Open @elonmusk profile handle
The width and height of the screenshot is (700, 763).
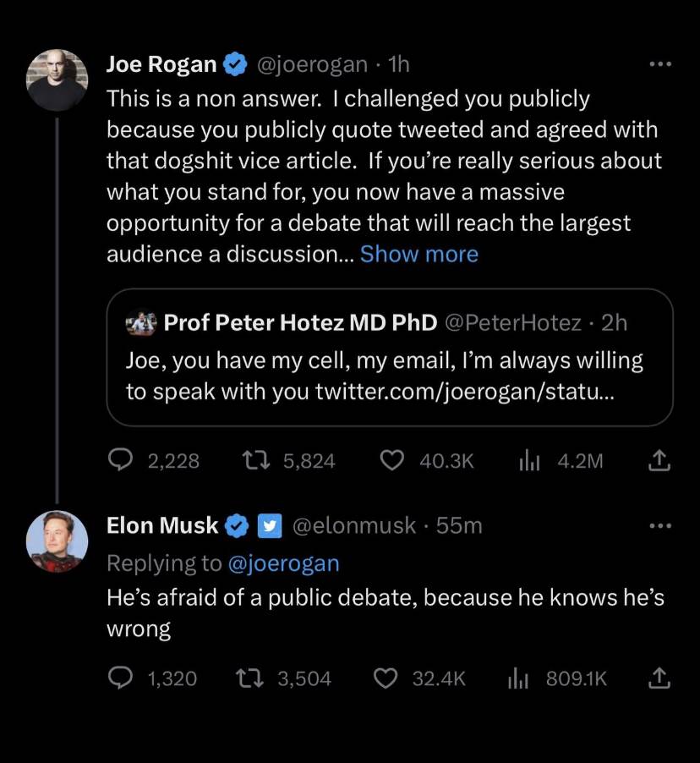[x=353, y=525]
